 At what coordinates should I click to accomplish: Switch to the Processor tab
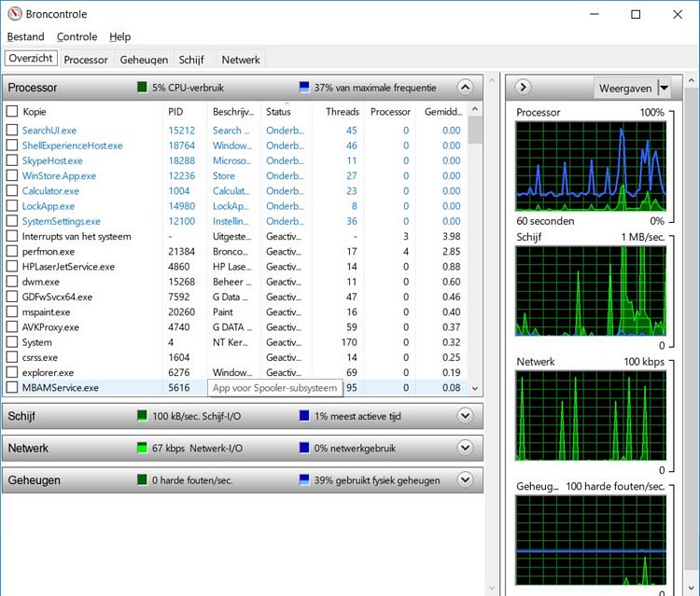[x=86, y=60]
